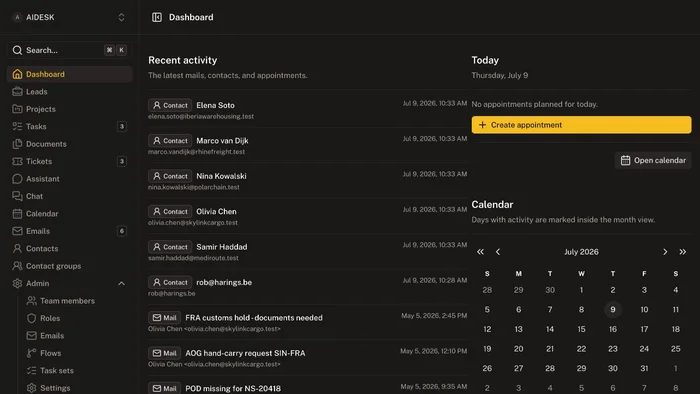
Task: Click the Leads icon in sidebar
Action: [17, 91]
